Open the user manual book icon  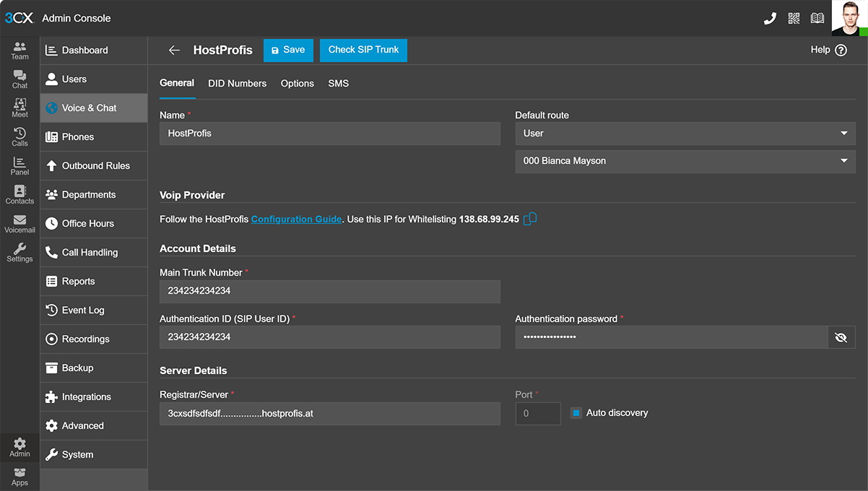tap(817, 18)
